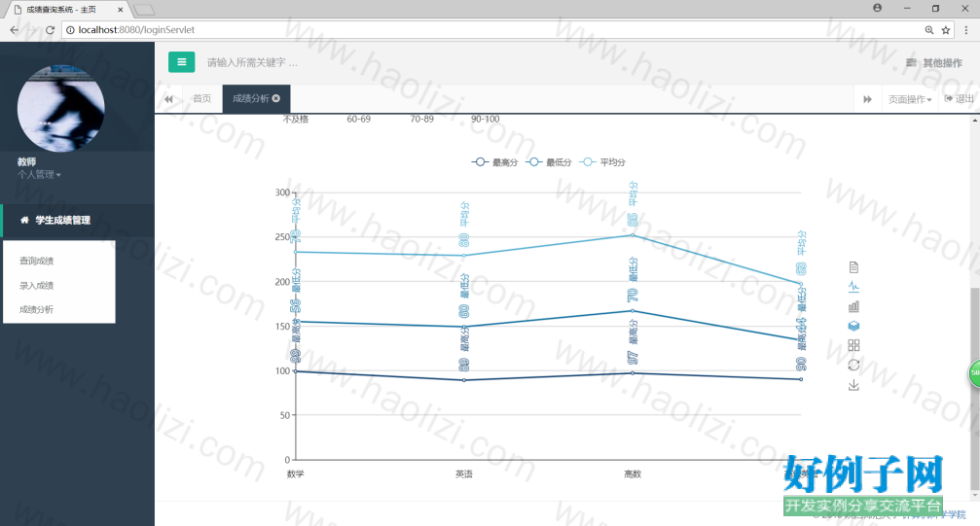Switch chart to stacked view
The image size is (980, 526).
click(853, 326)
